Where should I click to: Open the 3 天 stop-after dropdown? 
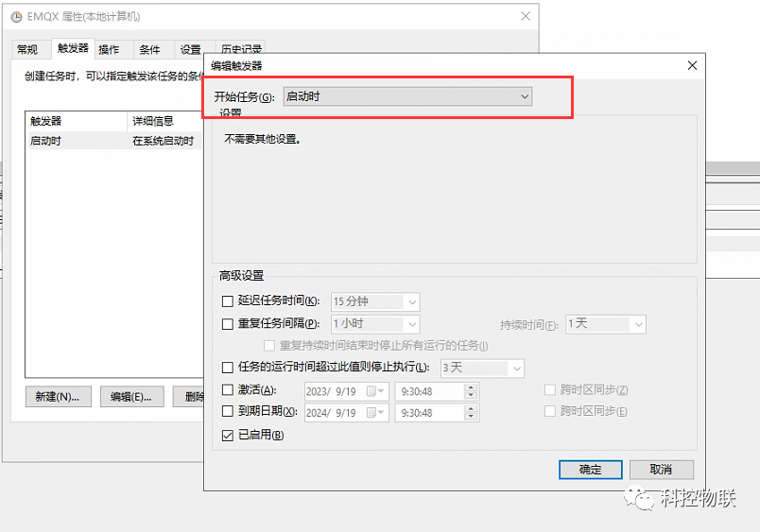[482, 368]
